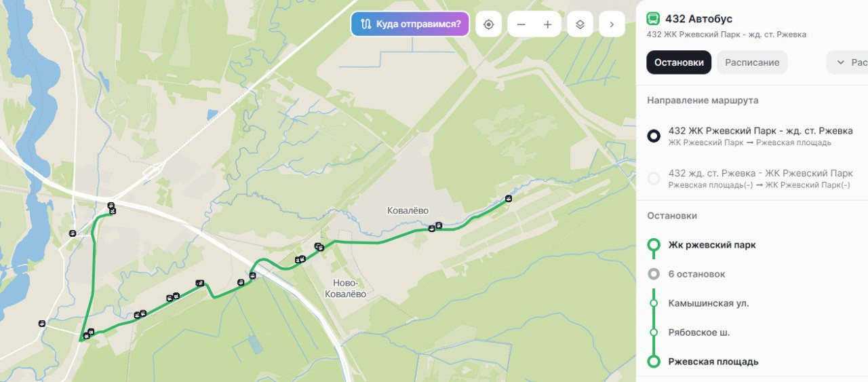The width and height of the screenshot is (868, 382).
Task: Click the green bus icon beside 432 Автобус
Action: (x=653, y=19)
